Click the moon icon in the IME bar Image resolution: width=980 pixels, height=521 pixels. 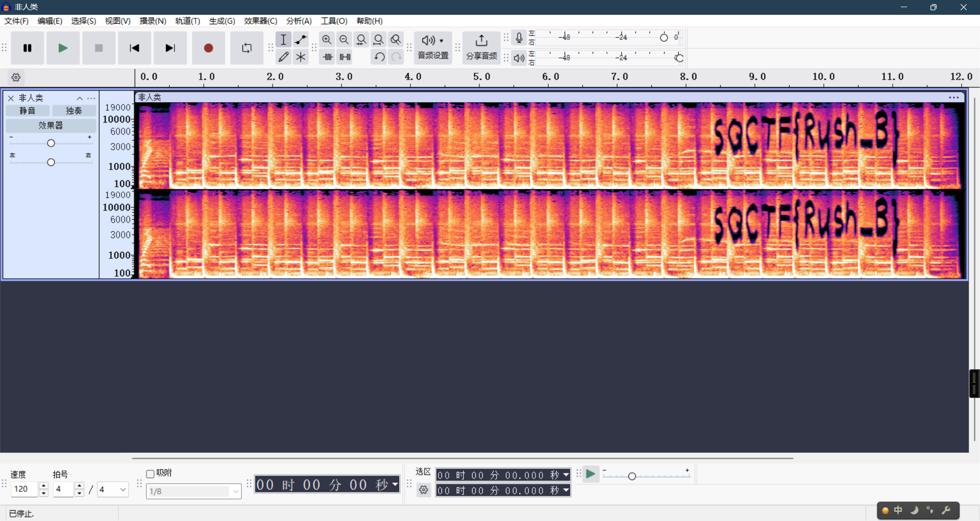[x=914, y=510]
